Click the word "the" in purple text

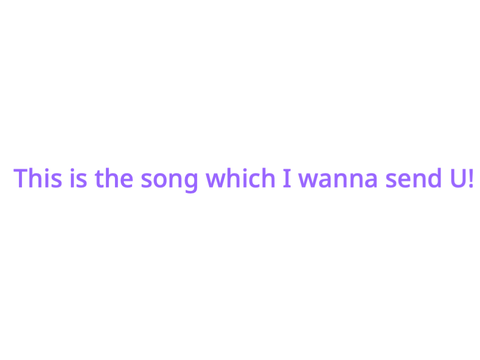114,178
